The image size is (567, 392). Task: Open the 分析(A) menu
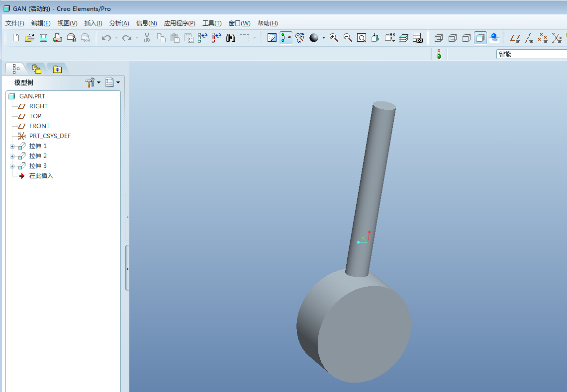(x=119, y=23)
